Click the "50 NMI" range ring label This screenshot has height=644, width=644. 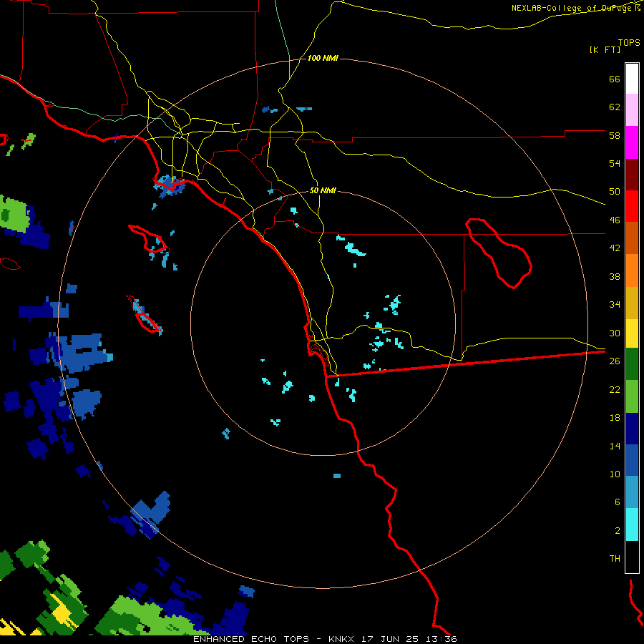(x=323, y=190)
